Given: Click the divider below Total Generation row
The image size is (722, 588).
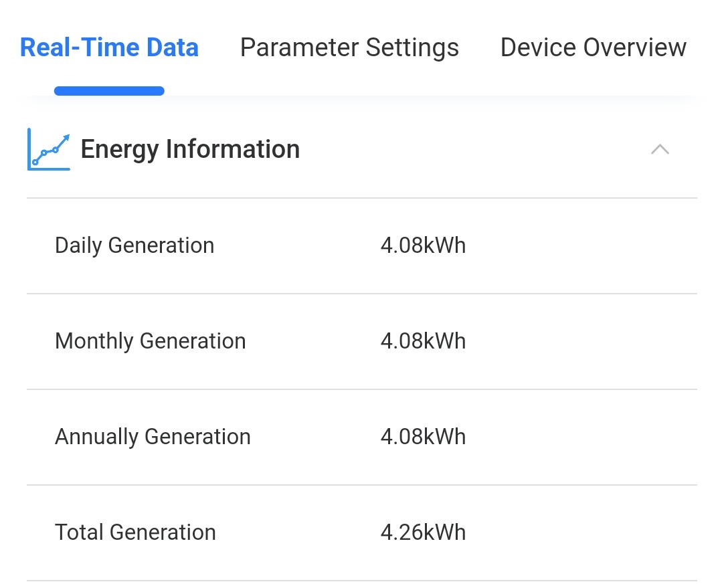Looking at the screenshot, I should pos(361,581).
